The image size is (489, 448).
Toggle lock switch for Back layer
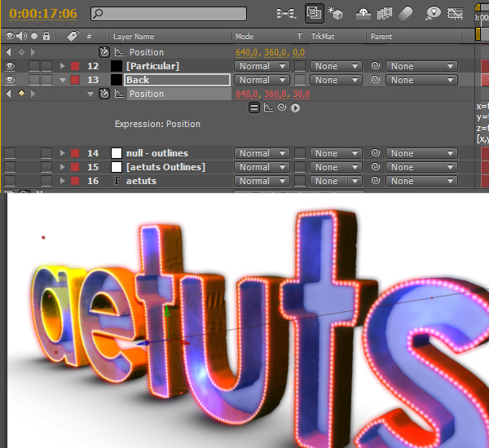(46, 80)
